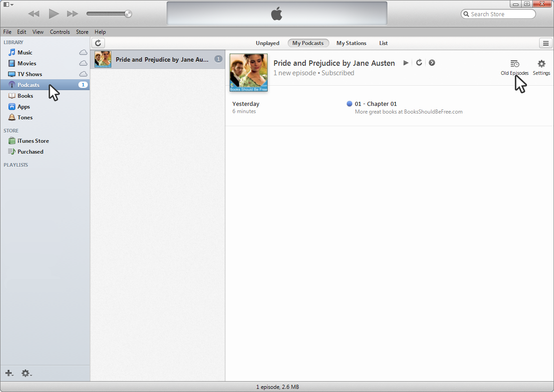
Task: Switch to the Unplayed tab
Action: [x=268, y=43]
